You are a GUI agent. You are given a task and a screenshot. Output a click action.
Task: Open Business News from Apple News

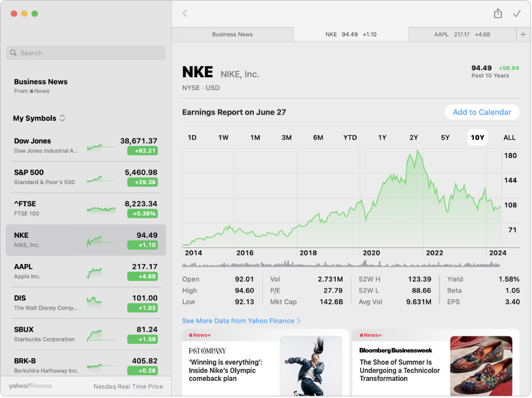click(41, 86)
